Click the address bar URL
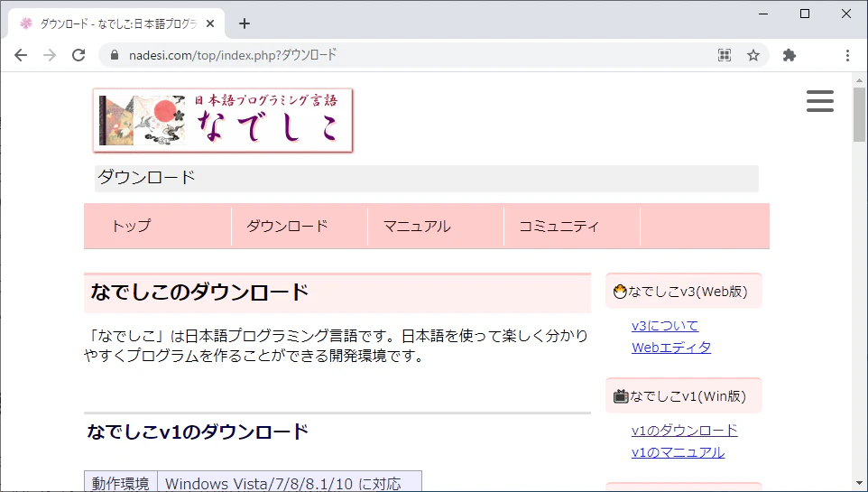Viewport: 868px width, 492px height. (233, 55)
